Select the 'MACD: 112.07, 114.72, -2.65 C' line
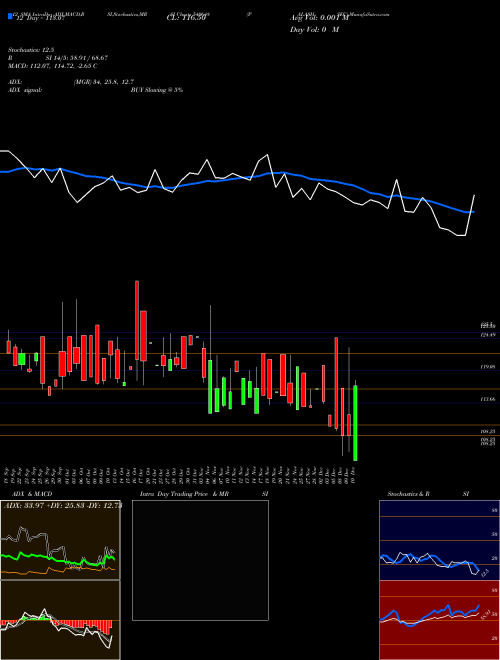Viewport: 500px width, 660px height. tap(53, 66)
